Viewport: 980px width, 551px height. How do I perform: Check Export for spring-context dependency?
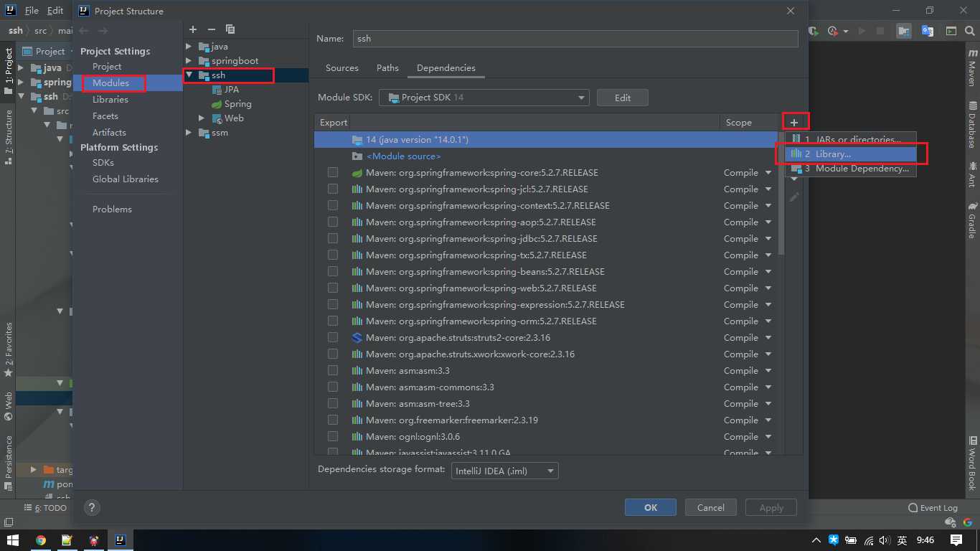(x=333, y=205)
